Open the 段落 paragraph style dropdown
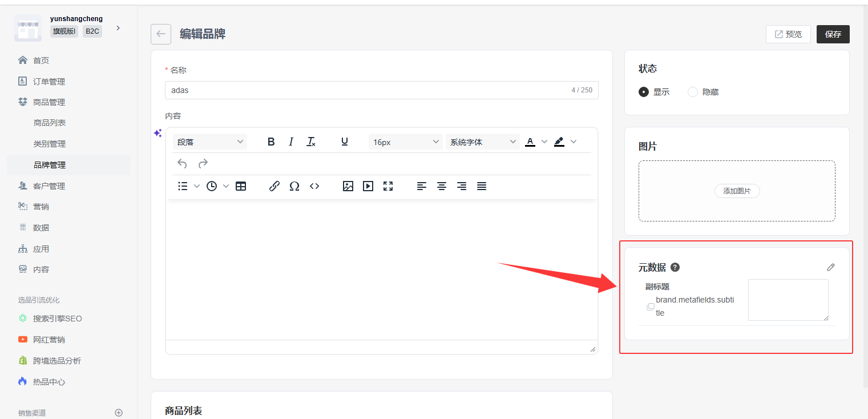The height and width of the screenshot is (419, 868). point(210,142)
